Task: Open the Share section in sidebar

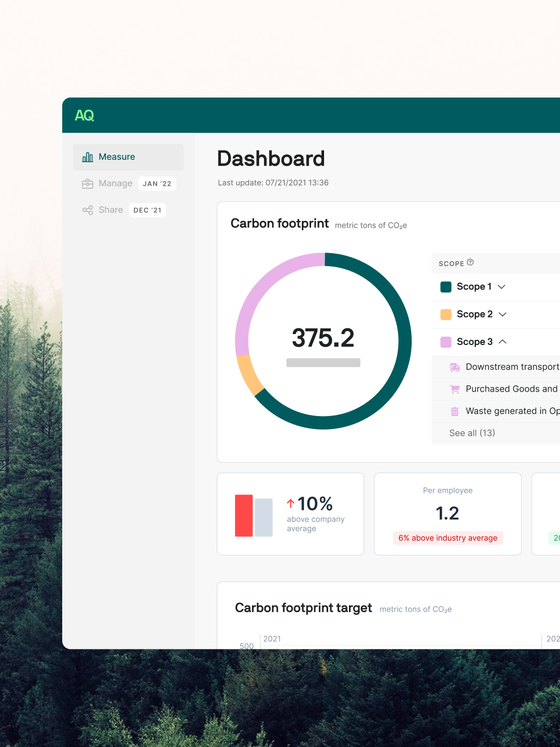Action: tap(110, 210)
